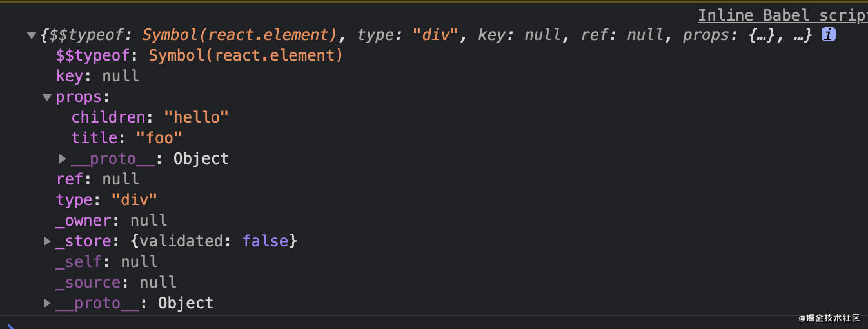The height and width of the screenshot is (329, 868).
Task: Select the ref: null property
Action: pyautogui.click(x=97, y=179)
